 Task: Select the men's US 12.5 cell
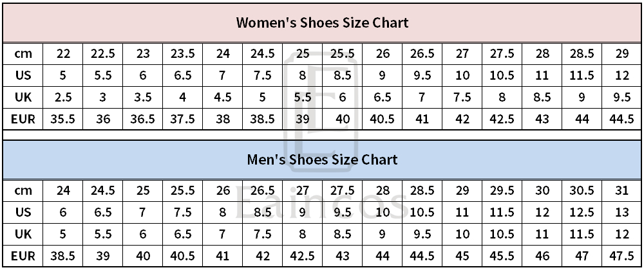pyautogui.click(x=582, y=212)
